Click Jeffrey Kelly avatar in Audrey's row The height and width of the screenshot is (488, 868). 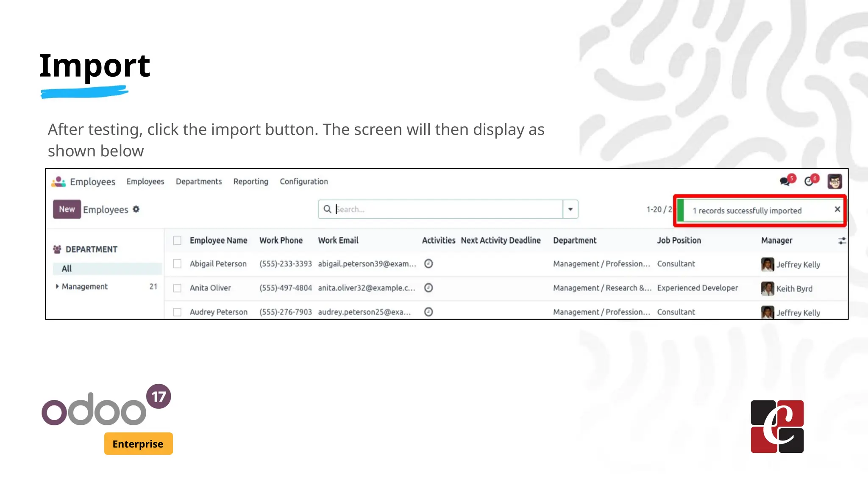pos(767,312)
